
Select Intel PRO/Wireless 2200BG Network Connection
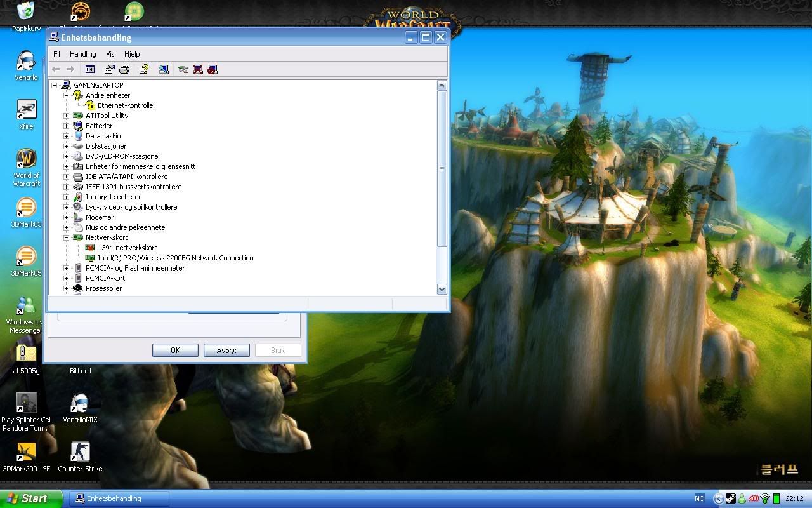175,258
